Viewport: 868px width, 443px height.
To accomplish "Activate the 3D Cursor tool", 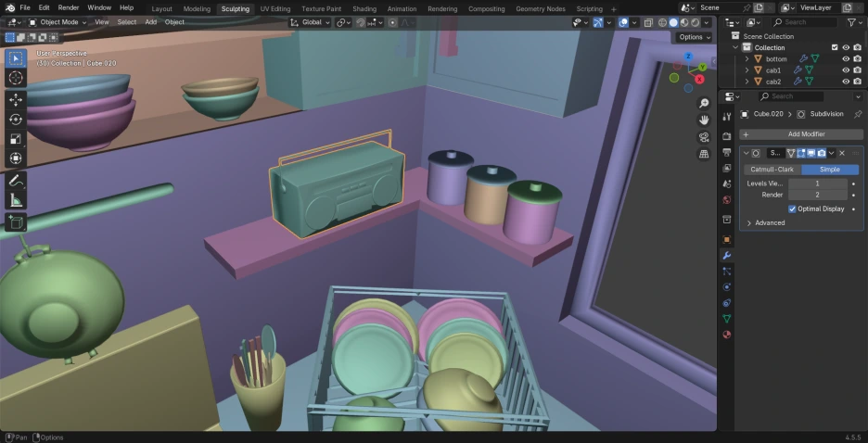I will click(16, 78).
